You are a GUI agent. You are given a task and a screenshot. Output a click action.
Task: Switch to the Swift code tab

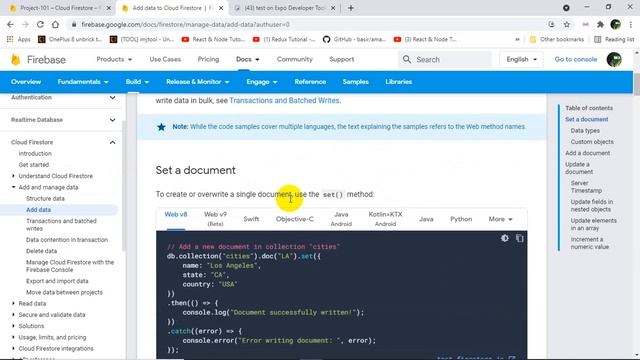(x=251, y=219)
